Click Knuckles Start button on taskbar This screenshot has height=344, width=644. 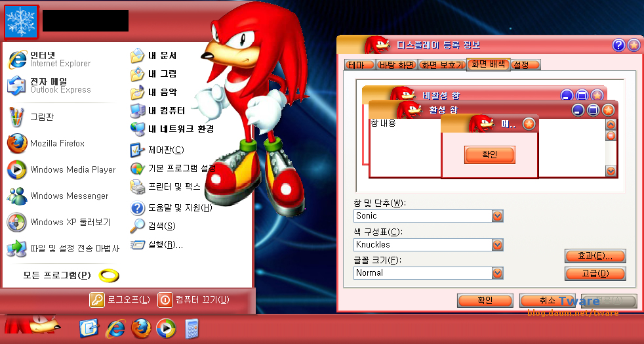click(32, 324)
